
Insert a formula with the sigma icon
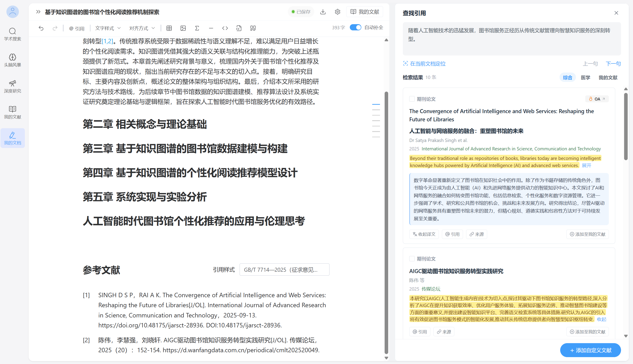click(x=197, y=28)
